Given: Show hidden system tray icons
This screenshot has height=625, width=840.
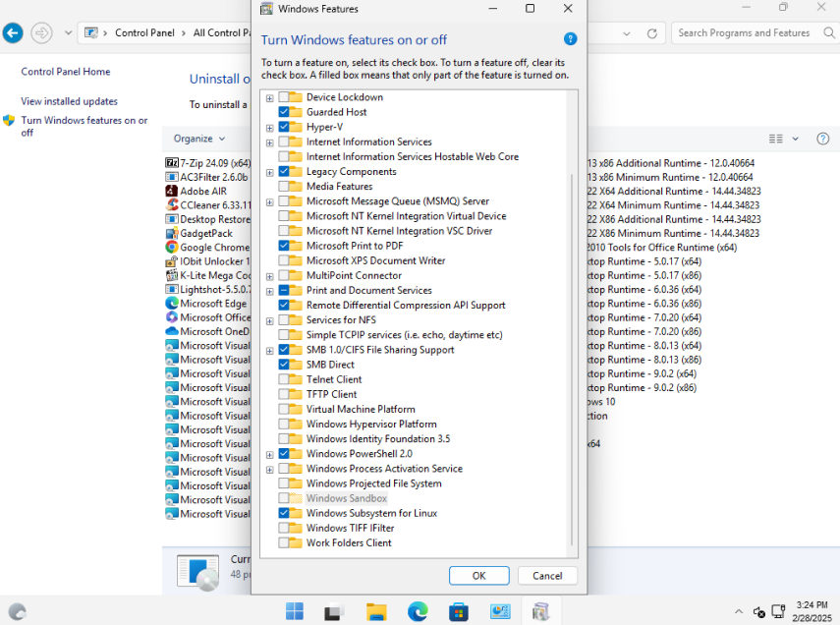Looking at the screenshot, I should [x=739, y=611].
